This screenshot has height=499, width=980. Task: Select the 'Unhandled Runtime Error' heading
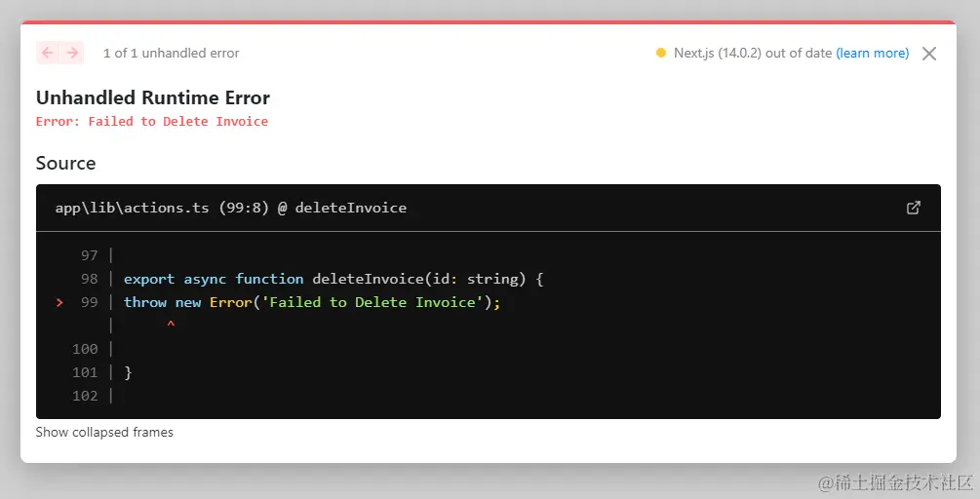[153, 97]
